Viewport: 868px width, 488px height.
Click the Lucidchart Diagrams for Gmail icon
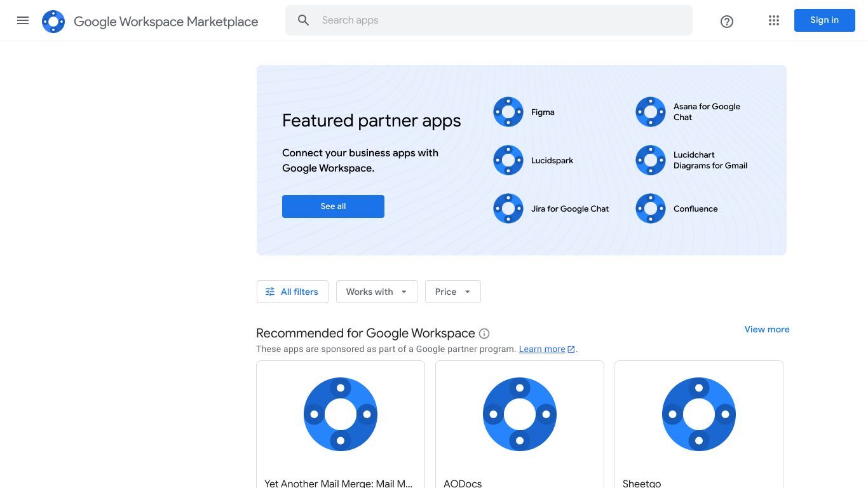click(x=651, y=160)
